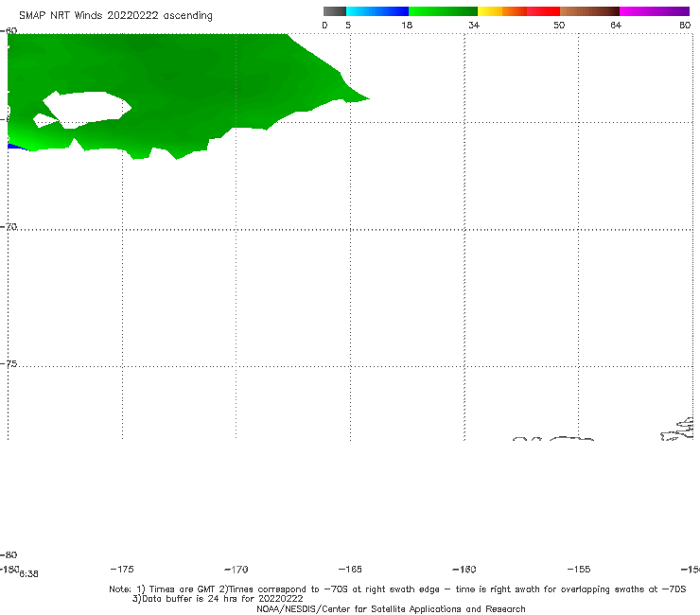Click the "50" label under the color bar
Screen dimensions: 700x615
(559, 26)
